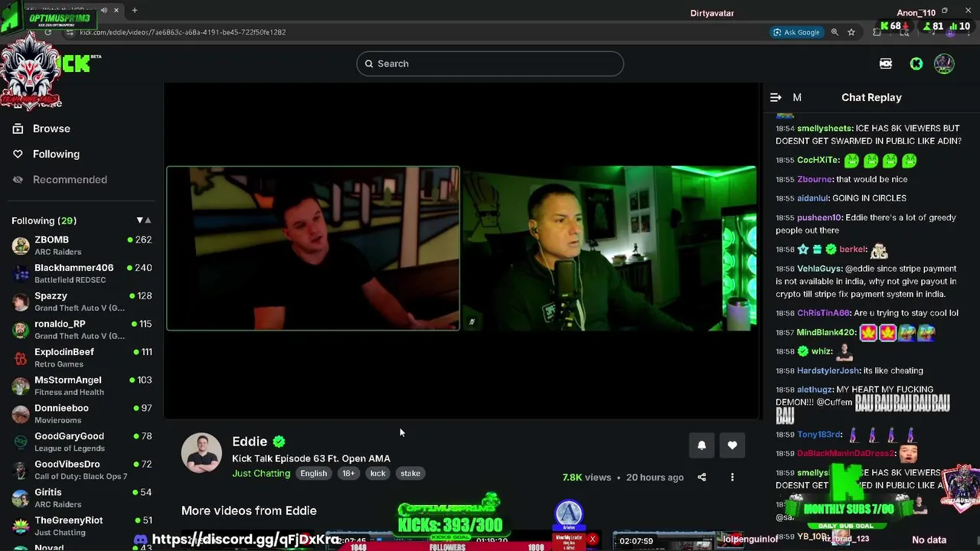
Task: Select the 18+ tag
Action: (x=348, y=474)
